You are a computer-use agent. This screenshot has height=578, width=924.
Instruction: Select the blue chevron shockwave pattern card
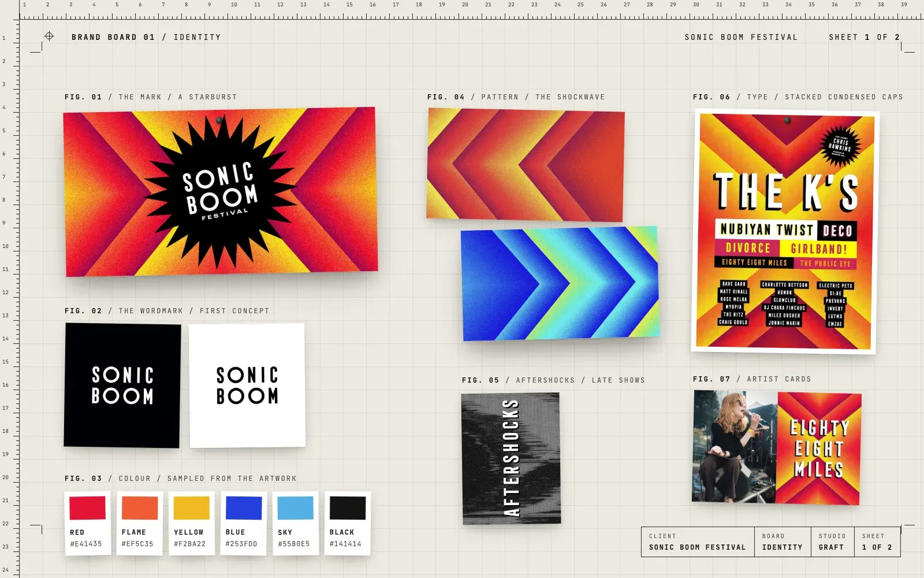pyautogui.click(x=560, y=283)
